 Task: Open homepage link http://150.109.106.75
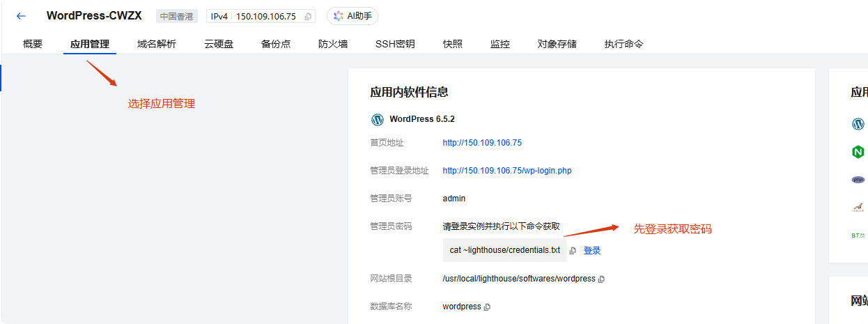(x=482, y=143)
